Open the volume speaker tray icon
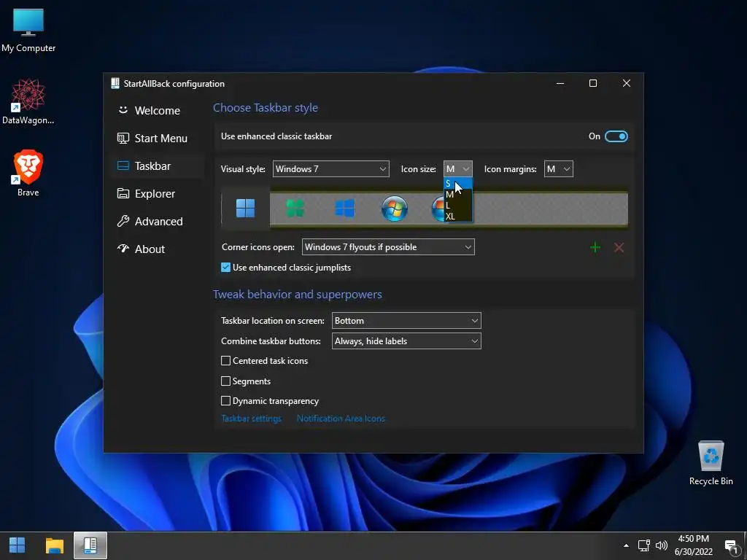 point(661,545)
